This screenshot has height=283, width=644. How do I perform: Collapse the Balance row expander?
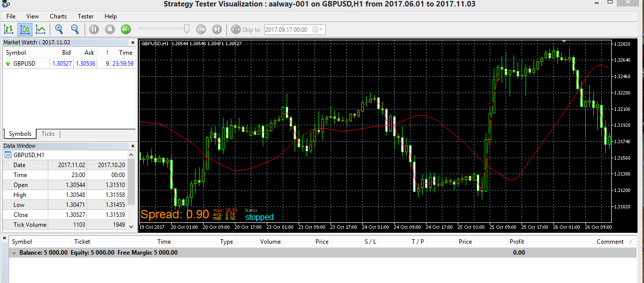click(14, 253)
